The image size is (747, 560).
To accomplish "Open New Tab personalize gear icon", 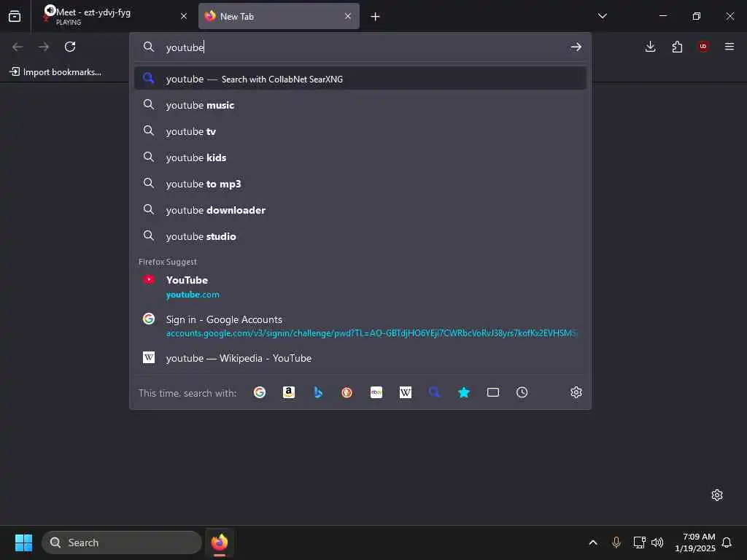I will pos(717,495).
